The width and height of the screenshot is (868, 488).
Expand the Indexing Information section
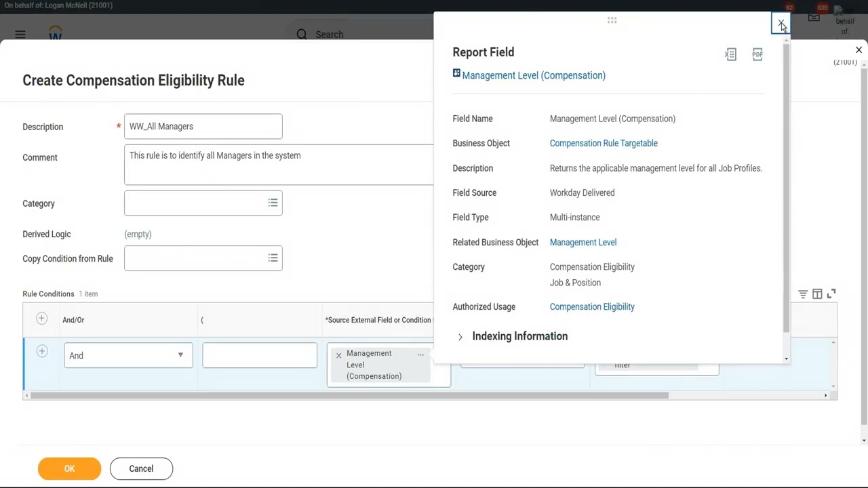[x=460, y=337]
